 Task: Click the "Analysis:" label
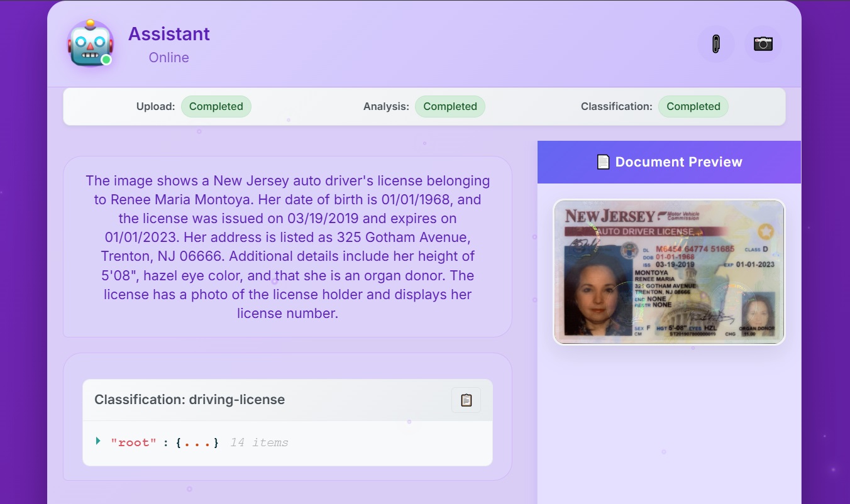tap(386, 106)
